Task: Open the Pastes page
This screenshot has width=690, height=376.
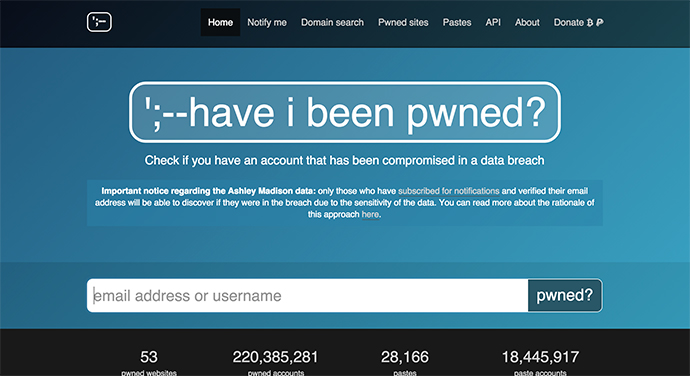Action: coord(457,22)
